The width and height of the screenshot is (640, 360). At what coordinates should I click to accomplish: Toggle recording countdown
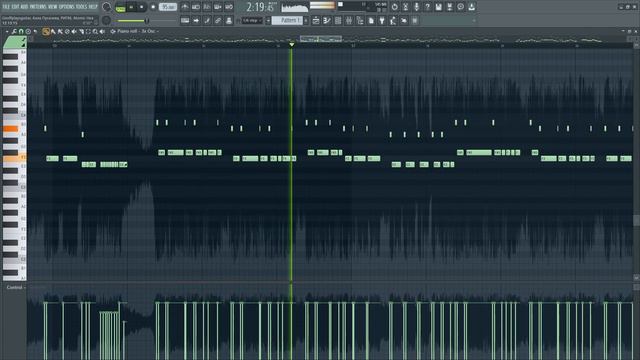tap(207, 7)
